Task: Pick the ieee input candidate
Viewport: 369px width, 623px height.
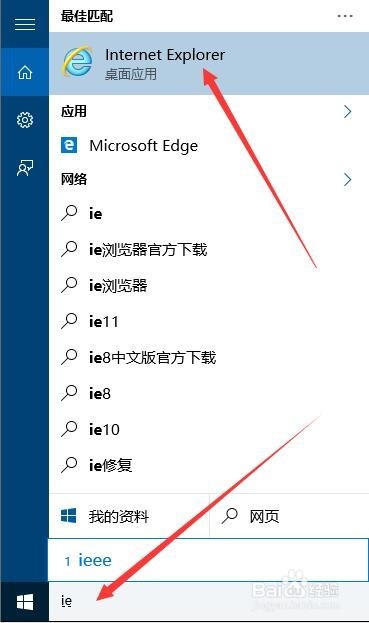Action: (95, 560)
